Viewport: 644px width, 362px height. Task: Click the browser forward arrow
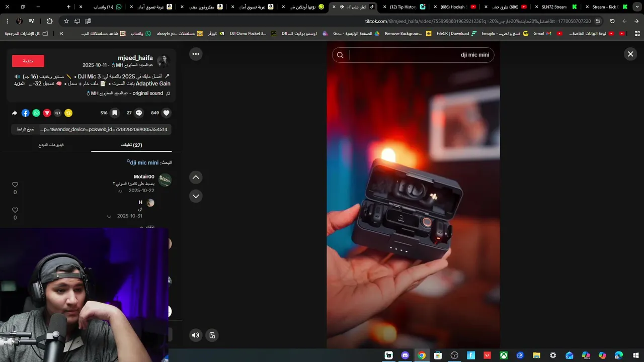pyautogui.click(x=624, y=21)
